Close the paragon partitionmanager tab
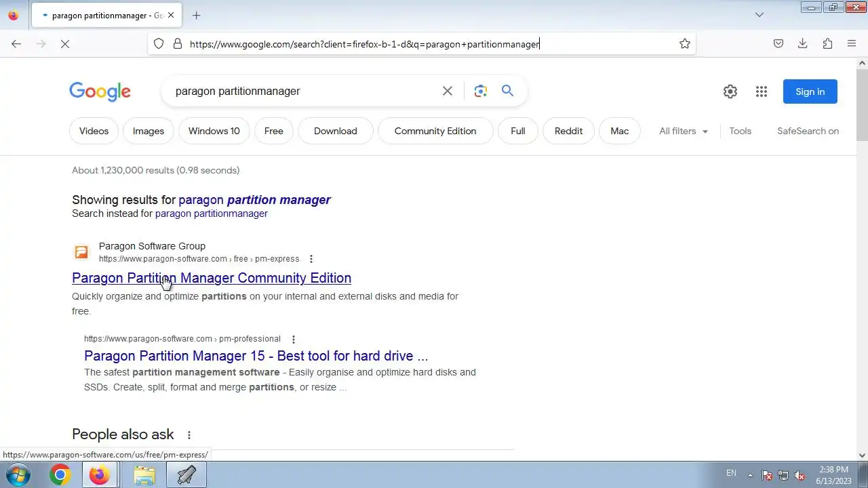The width and height of the screenshot is (868, 488). [171, 15]
